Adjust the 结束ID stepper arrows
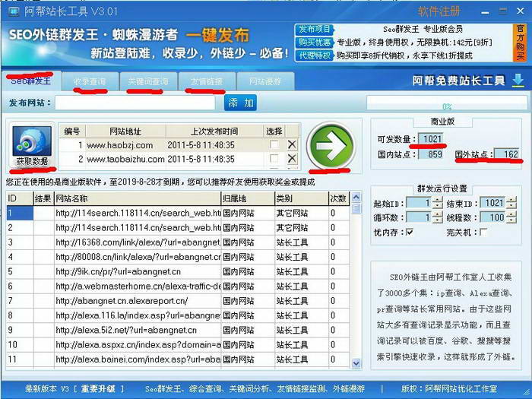Screen dimensions: 532x399 coord(511,203)
